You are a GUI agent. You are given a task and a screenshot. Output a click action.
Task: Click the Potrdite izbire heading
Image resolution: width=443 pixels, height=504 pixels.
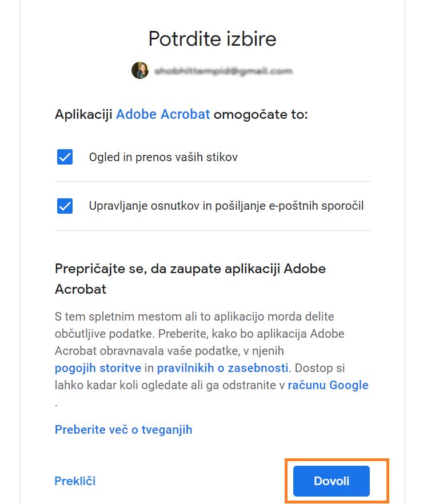(211, 38)
